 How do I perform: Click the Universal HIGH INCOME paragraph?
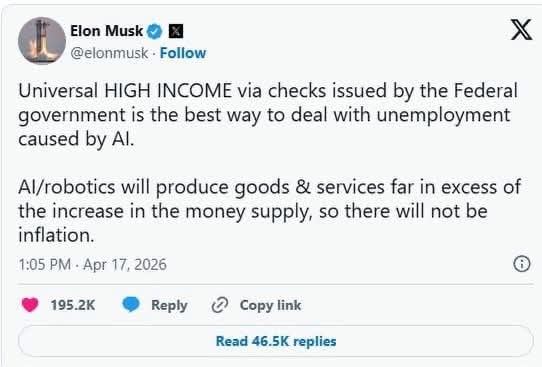268,115
